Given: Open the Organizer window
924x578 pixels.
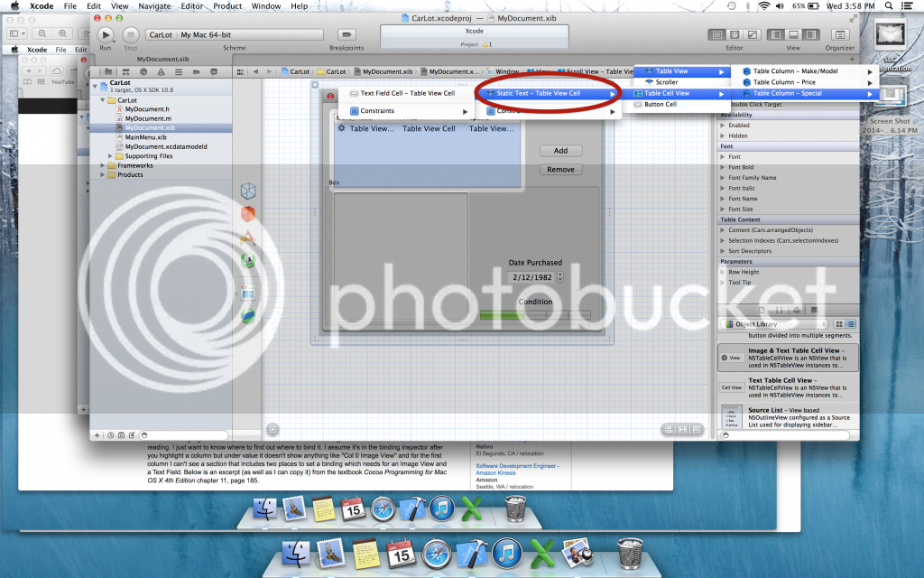Looking at the screenshot, I should [x=840, y=35].
